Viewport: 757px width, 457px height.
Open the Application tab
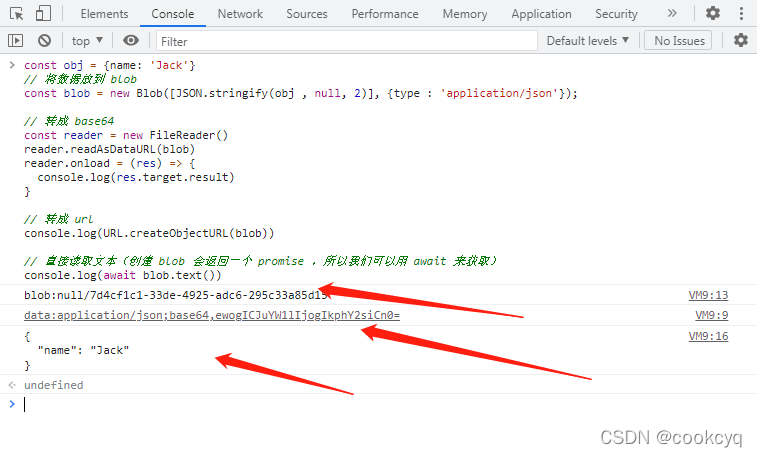point(541,14)
